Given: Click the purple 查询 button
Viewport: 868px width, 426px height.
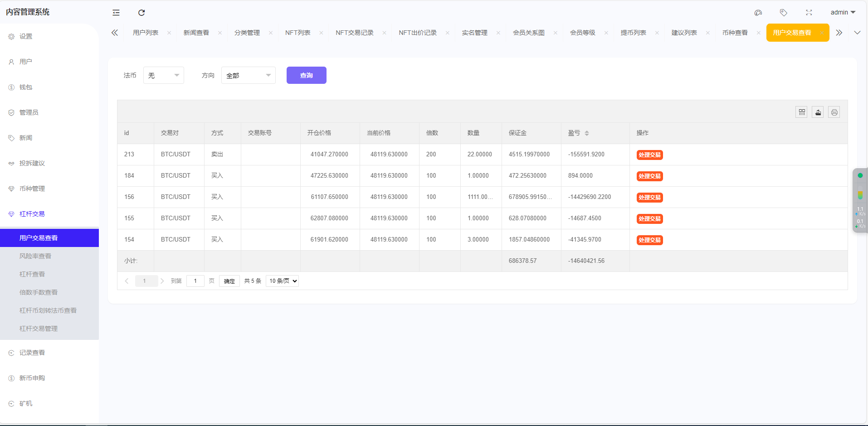Looking at the screenshot, I should click(307, 75).
